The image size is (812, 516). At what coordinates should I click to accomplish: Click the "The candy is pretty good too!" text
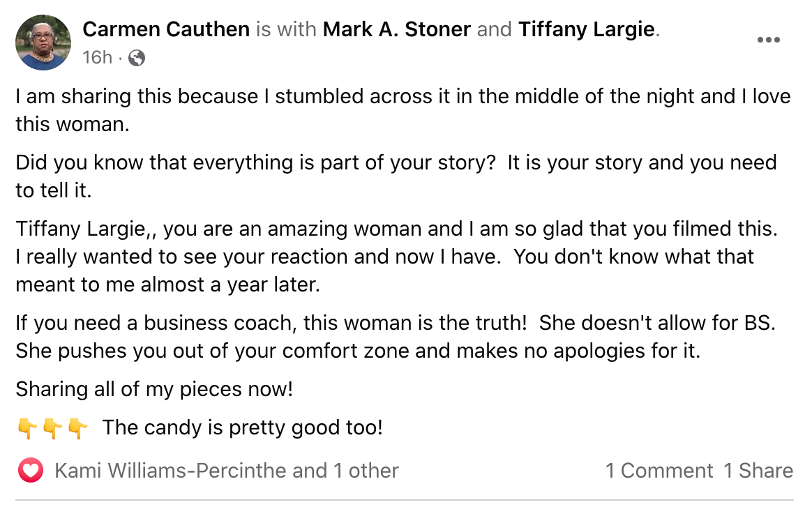[242, 427]
